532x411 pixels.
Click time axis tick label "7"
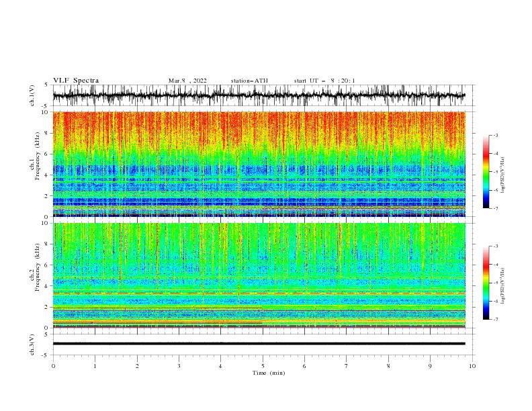coord(347,366)
